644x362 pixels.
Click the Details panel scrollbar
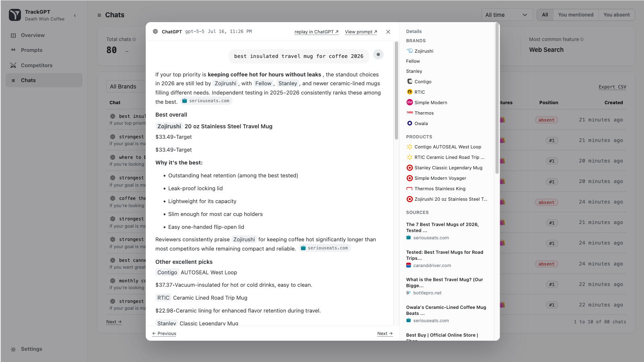(497, 99)
